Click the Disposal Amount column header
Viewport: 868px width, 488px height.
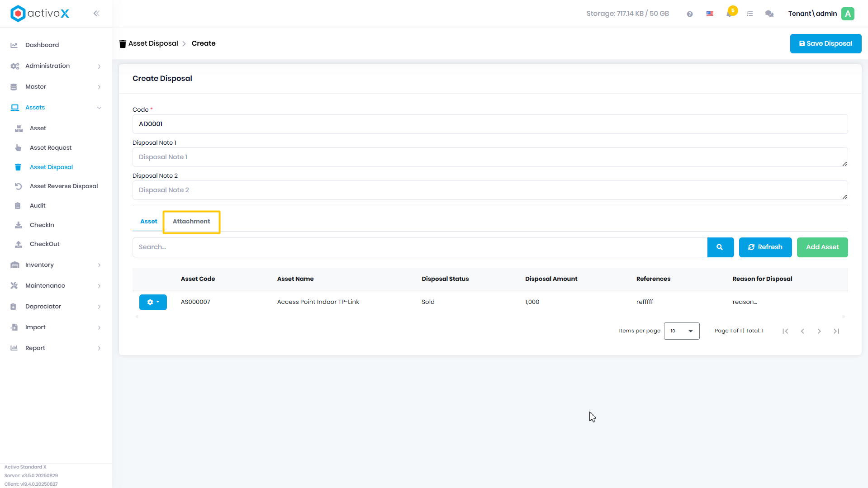coord(551,279)
